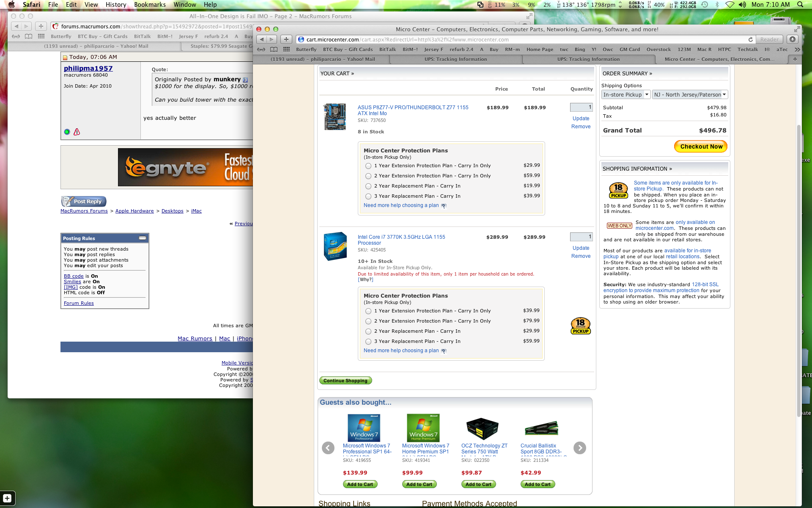Select Intel 2 Year Extension plan $79.99

(368, 321)
